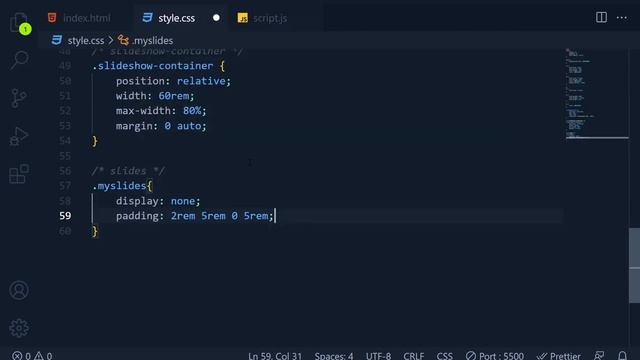Click the margin: 0 auto line
This screenshot has height=360, width=640.
pos(161,126)
